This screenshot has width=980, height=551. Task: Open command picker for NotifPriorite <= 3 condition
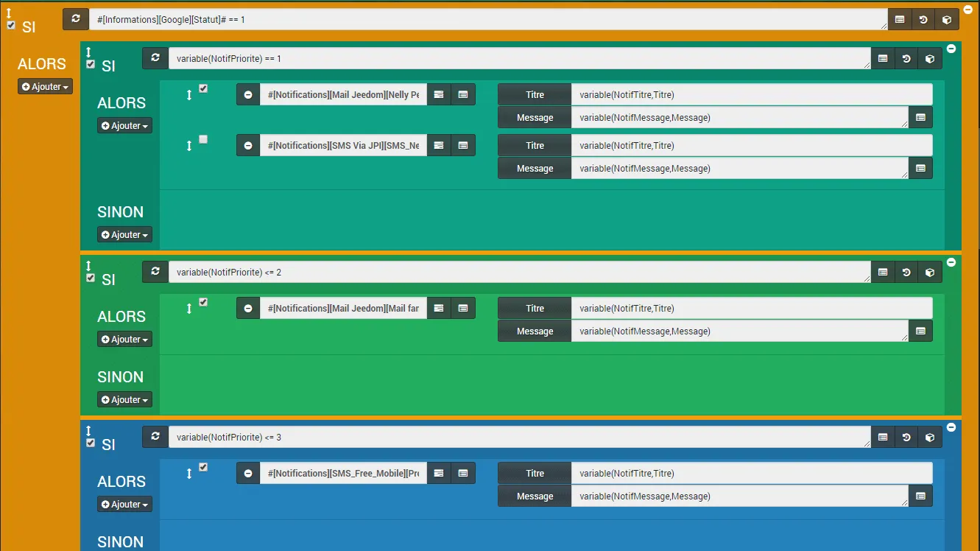click(883, 438)
